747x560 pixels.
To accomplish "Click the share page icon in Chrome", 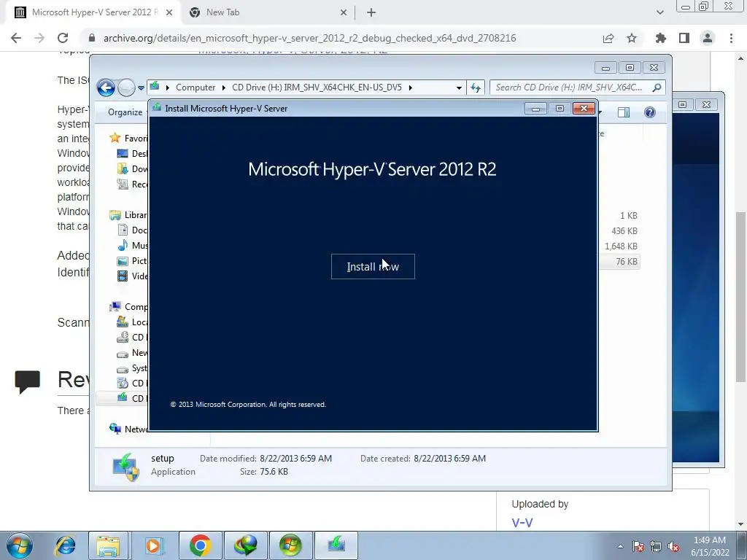I will tap(608, 38).
